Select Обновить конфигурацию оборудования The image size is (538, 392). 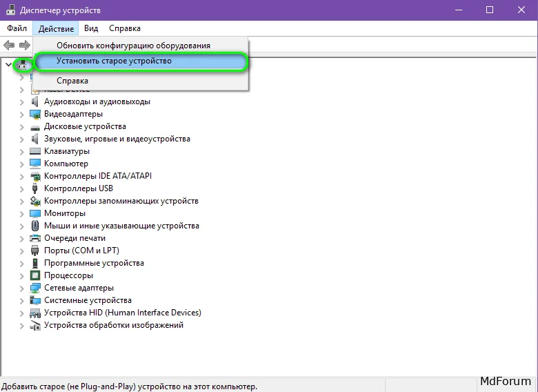point(133,46)
